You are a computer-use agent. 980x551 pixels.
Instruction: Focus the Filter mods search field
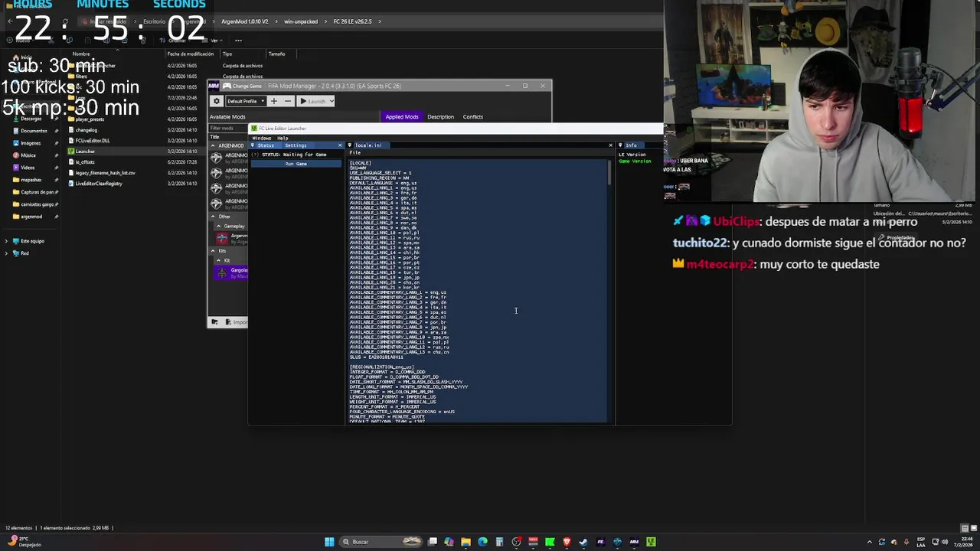click(x=228, y=128)
